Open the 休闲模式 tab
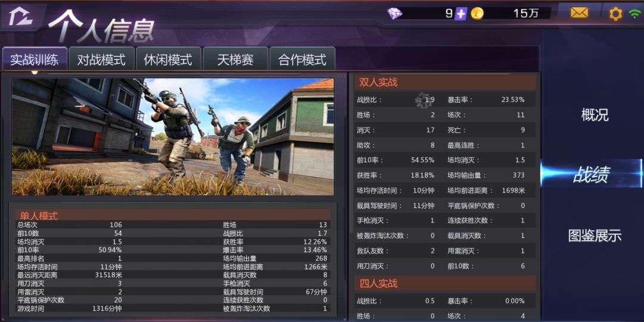This screenshot has height=322, width=644. coord(168,59)
